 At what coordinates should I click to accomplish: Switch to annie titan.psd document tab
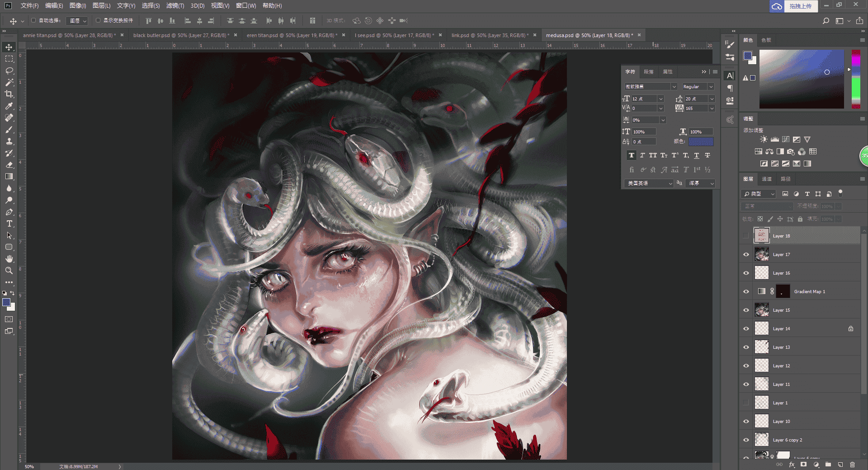tap(70, 35)
